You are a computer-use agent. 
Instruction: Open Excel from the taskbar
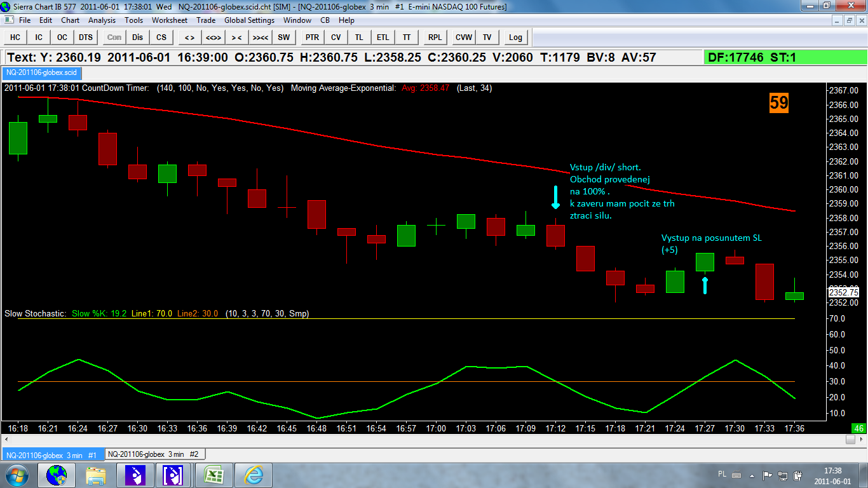pos(214,475)
